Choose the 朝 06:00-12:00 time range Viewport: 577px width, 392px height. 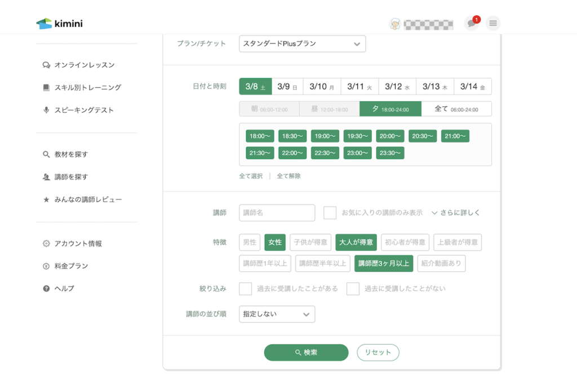tap(269, 109)
